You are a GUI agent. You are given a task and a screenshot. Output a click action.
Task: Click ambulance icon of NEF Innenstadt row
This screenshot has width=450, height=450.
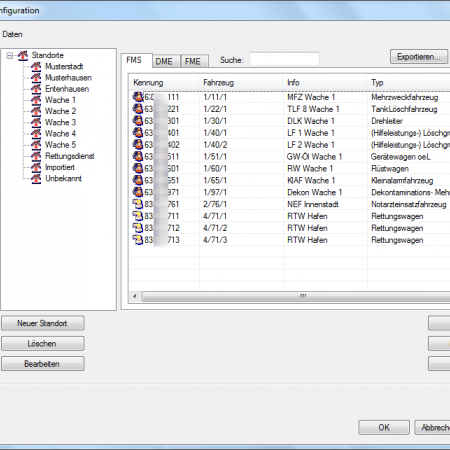click(138, 204)
